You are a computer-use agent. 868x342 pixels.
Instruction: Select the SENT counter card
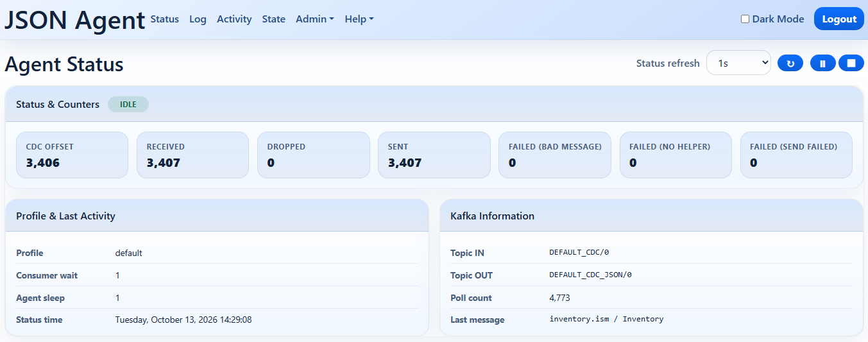click(x=434, y=155)
